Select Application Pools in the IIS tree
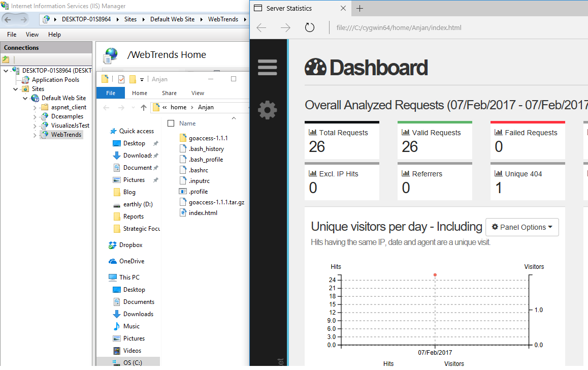The height and width of the screenshot is (370, 588). 55,79
